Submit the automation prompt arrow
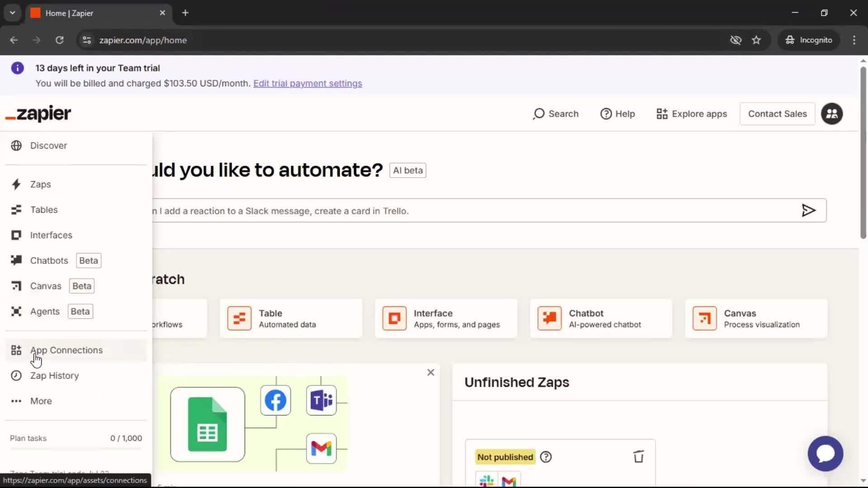The width and height of the screenshot is (868, 488). point(808,210)
